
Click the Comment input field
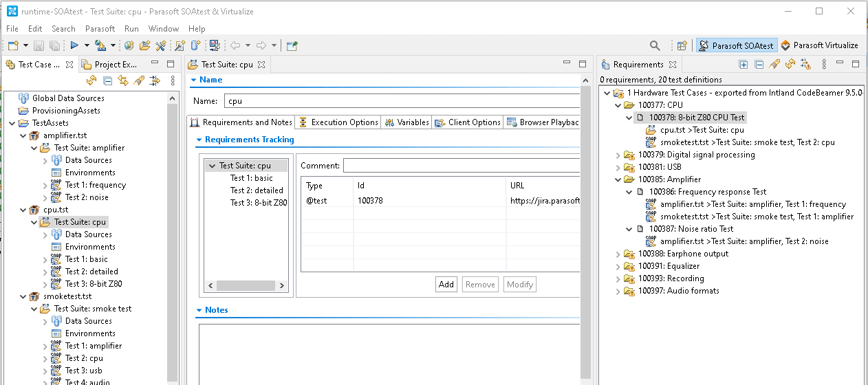click(461, 166)
